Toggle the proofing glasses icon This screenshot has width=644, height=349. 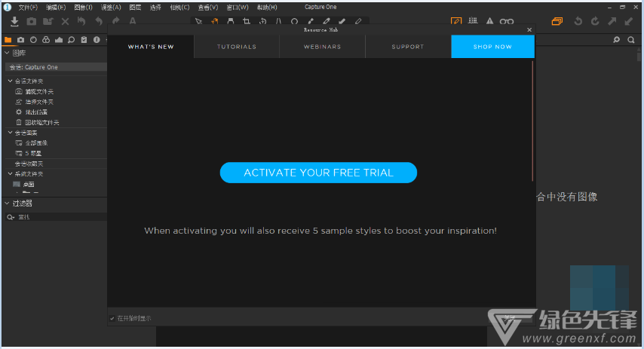point(507,21)
